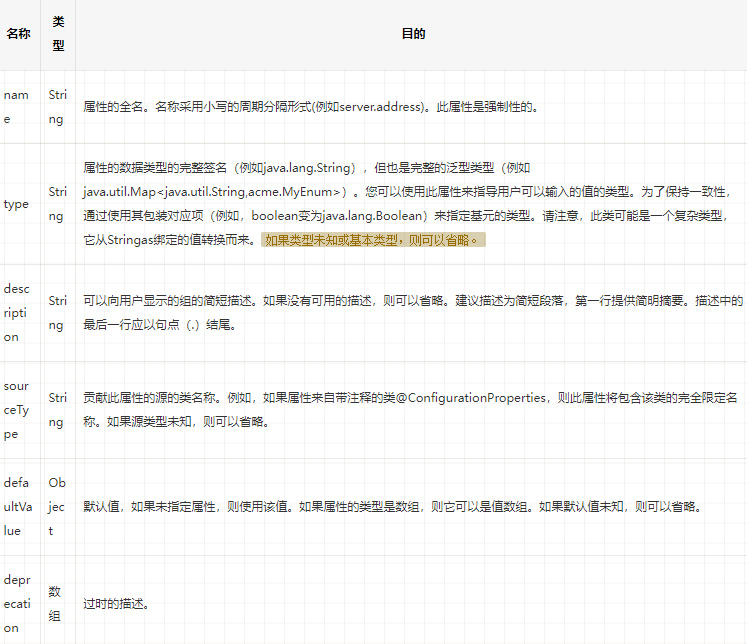Click String type cell in sourceType row
747x644 pixels.
coord(58,410)
